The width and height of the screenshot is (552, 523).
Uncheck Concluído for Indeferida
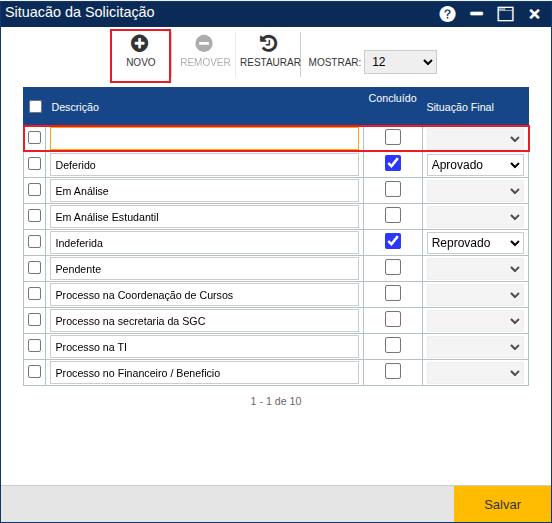coord(393,241)
